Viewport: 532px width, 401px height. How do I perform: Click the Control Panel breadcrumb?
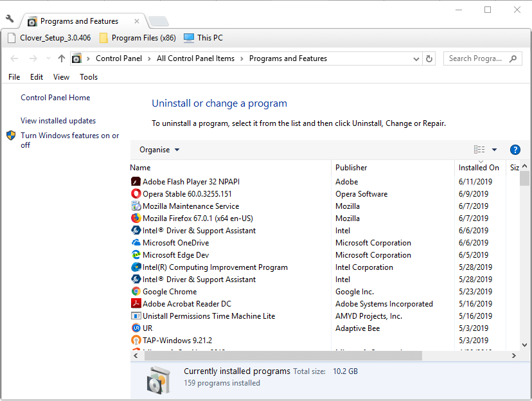pos(119,58)
